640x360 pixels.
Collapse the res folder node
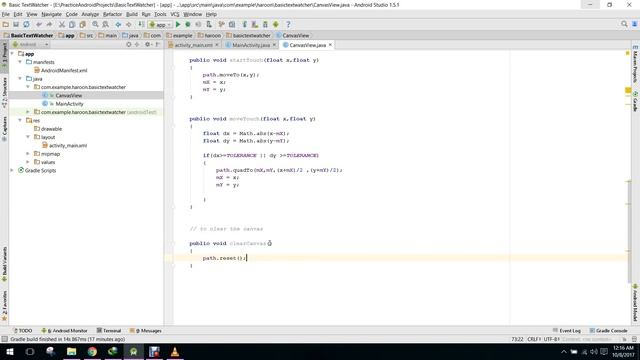coord(20,120)
